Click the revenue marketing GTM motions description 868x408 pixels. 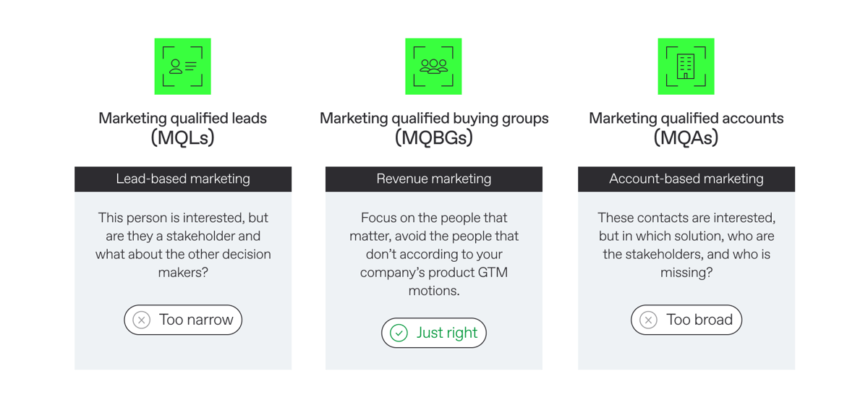[434, 254]
